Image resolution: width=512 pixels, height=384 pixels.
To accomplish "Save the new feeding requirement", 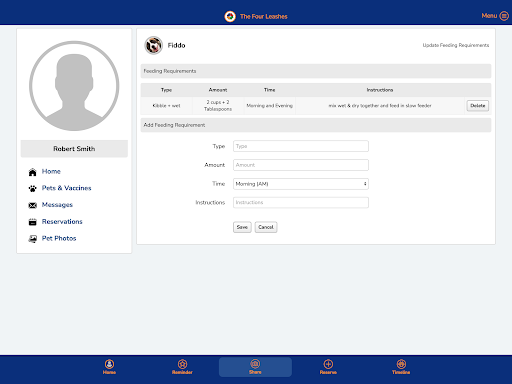I will click(x=242, y=227).
